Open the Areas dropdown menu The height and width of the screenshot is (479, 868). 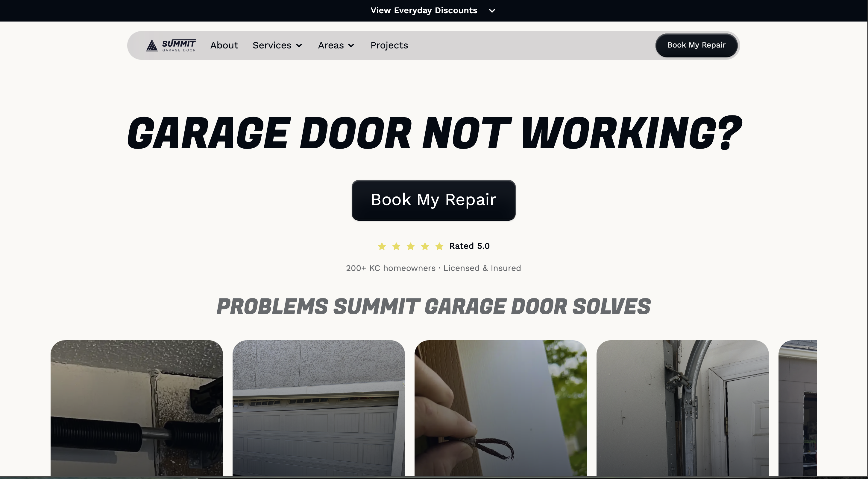pyautogui.click(x=336, y=45)
